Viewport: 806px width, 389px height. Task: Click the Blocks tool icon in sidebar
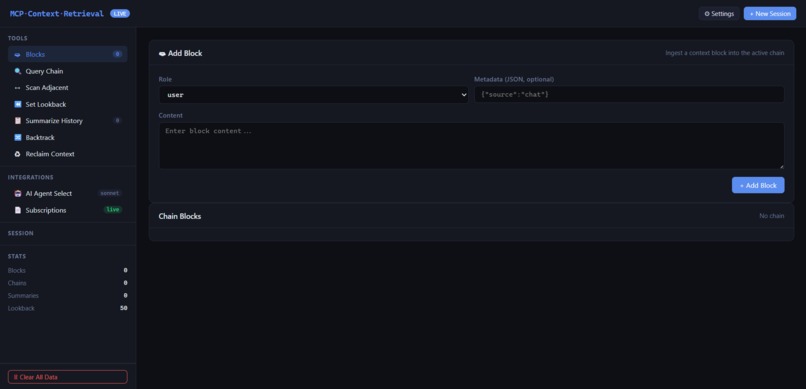(17, 54)
